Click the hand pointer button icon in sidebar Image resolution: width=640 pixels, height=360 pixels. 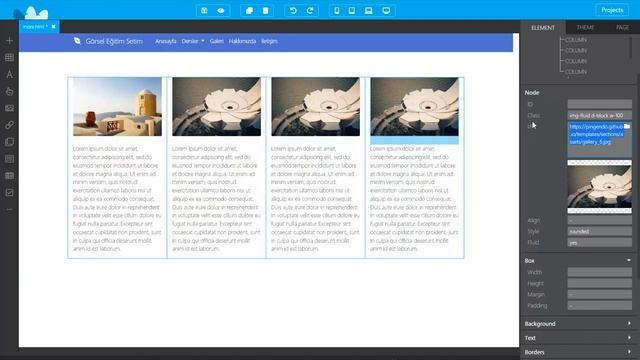coord(9,91)
